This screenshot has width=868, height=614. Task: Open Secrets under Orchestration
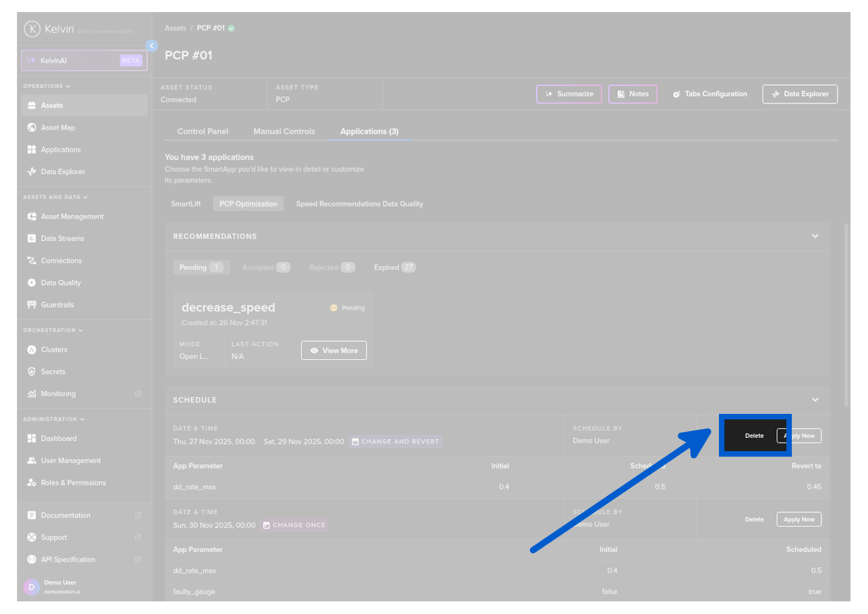pos(53,372)
